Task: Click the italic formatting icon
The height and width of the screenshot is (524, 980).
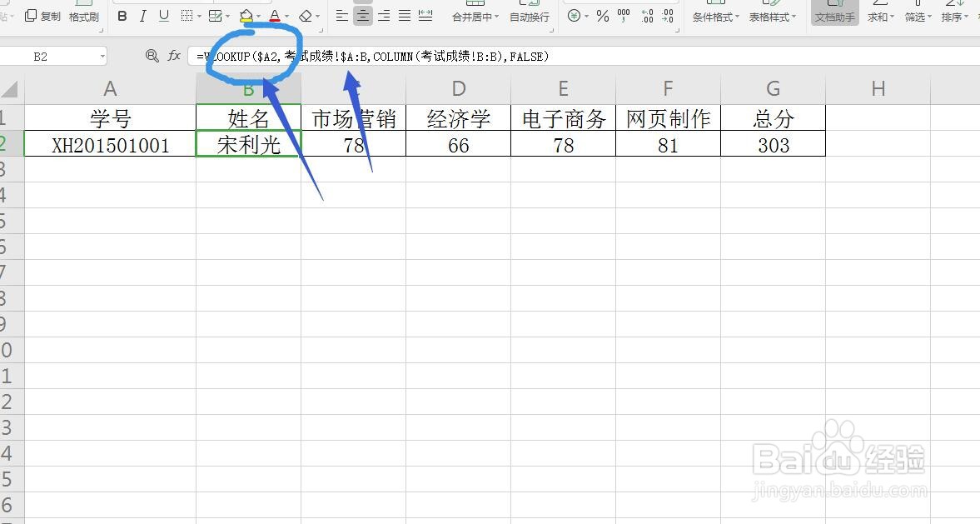Action: (142, 16)
